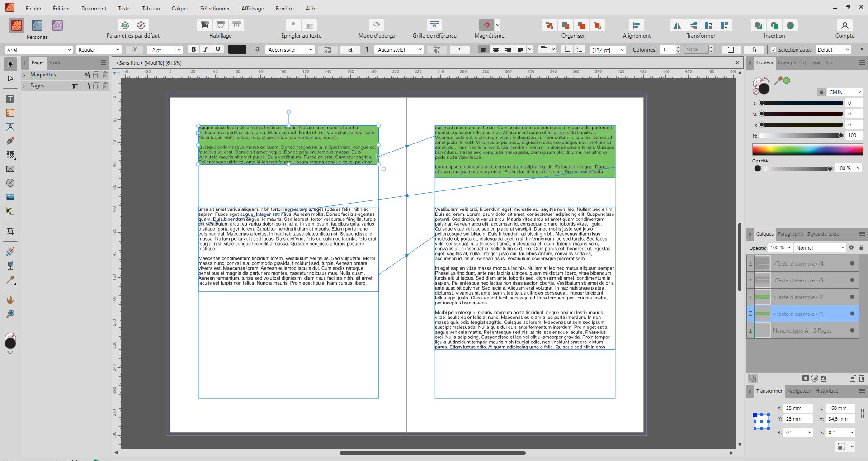Select the Table tool
Viewport: 868px width, 461px height.
10,113
